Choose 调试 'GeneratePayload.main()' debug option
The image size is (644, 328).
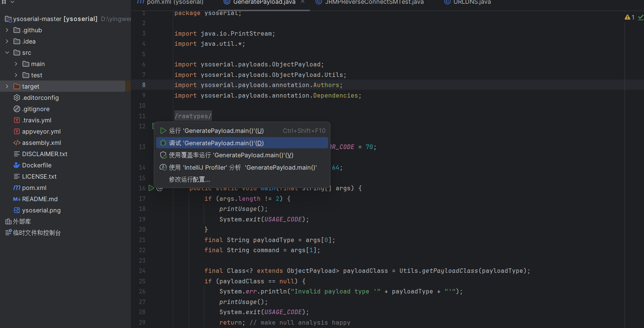[x=242, y=143]
